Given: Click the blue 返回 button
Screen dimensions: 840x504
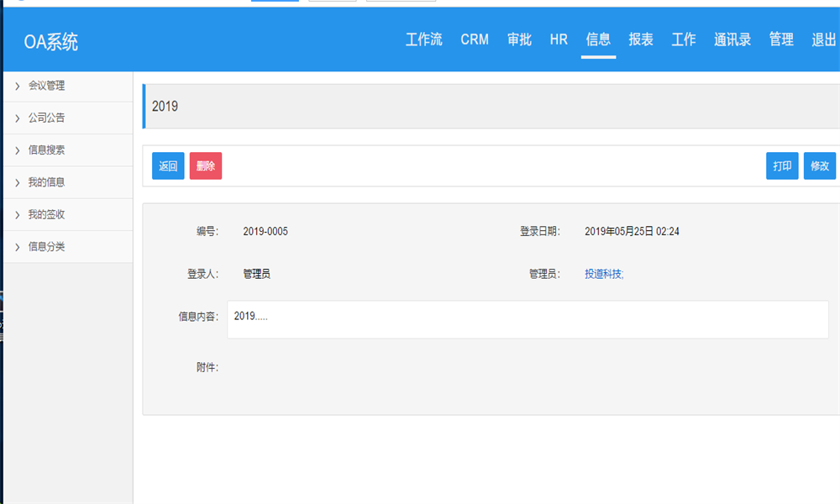Looking at the screenshot, I should click(168, 166).
